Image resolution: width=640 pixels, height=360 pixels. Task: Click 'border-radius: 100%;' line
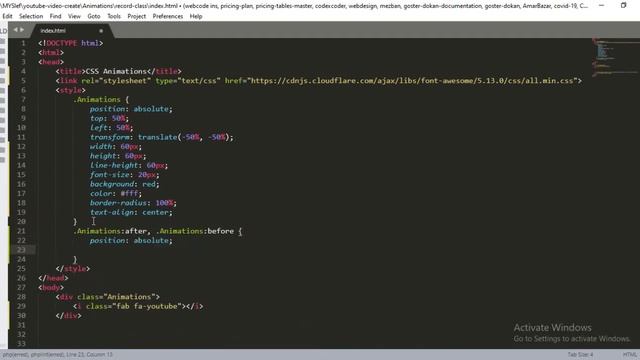click(133, 203)
